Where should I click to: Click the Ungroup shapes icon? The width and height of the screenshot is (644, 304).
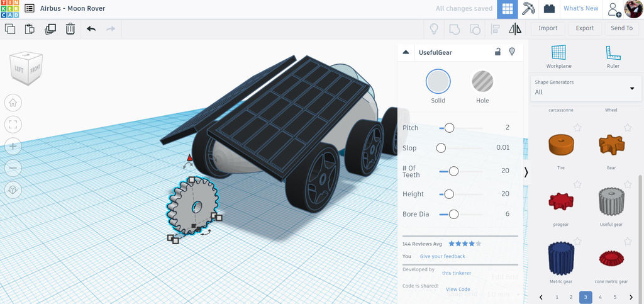(475, 29)
